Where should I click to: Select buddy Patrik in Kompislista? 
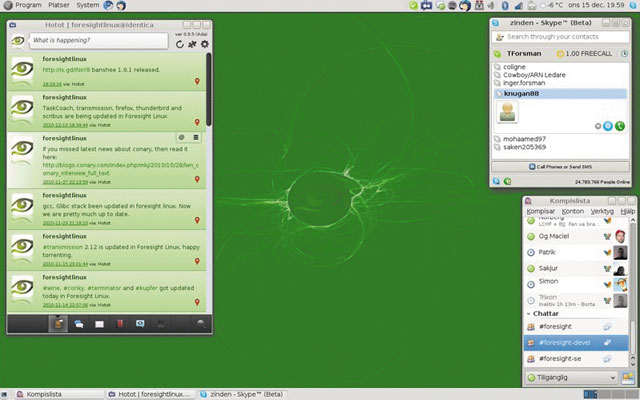(577, 253)
